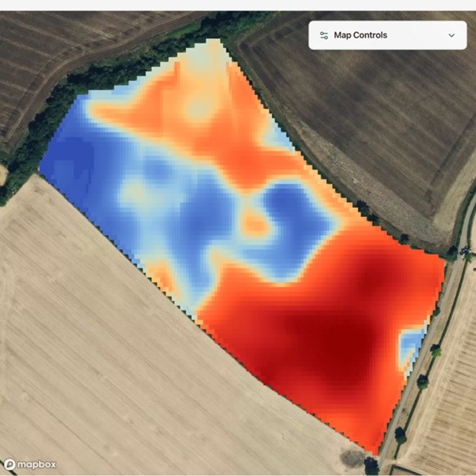Click the sliders icon in Map Controls
Image resolution: width=476 pixels, height=476 pixels.
point(324,36)
